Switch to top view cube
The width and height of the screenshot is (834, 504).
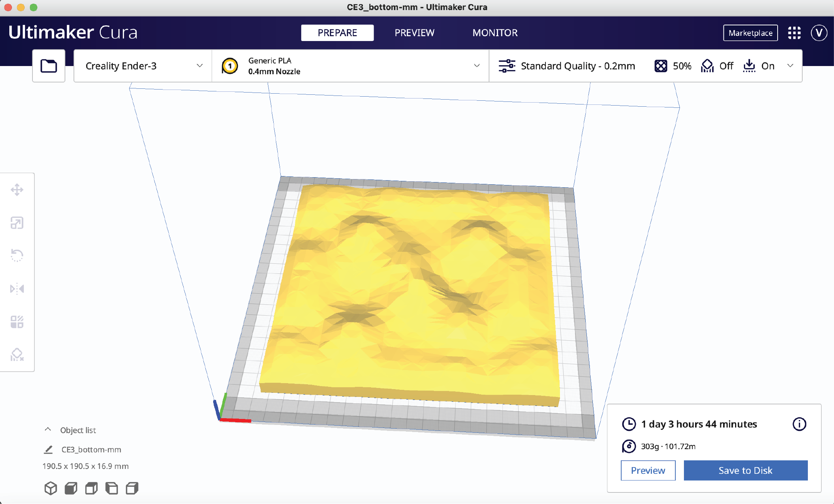click(91, 488)
